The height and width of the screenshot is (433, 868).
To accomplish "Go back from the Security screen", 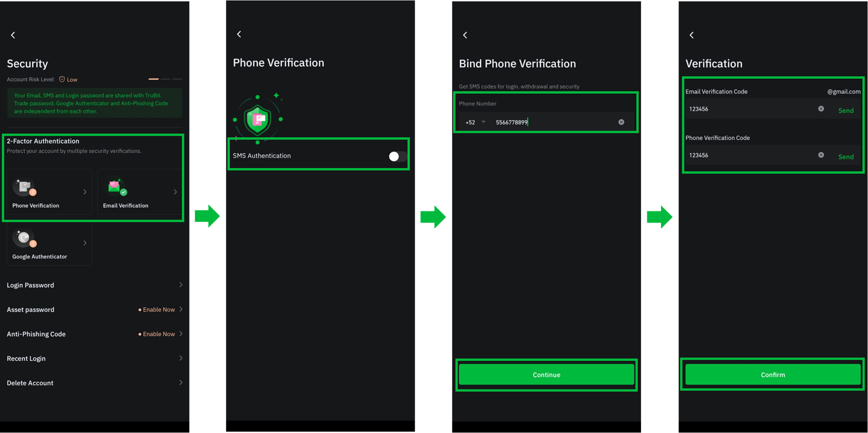I will pos(13,35).
